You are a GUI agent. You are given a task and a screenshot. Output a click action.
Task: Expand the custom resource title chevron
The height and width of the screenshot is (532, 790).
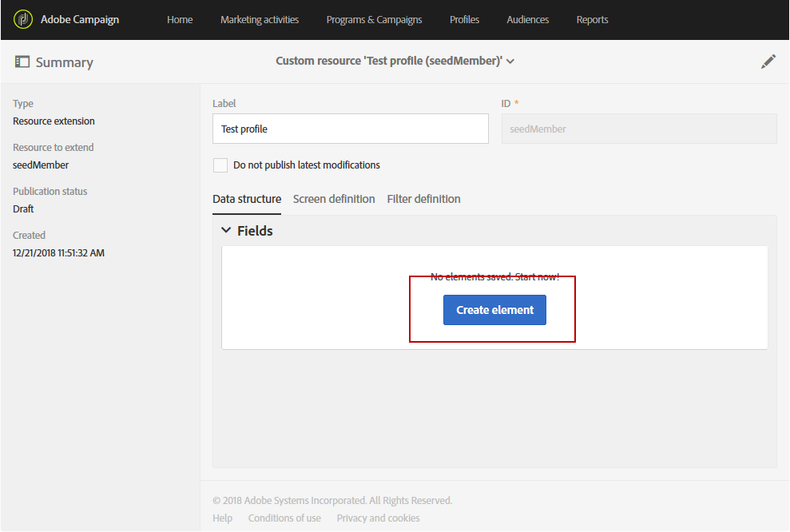(x=510, y=62)
